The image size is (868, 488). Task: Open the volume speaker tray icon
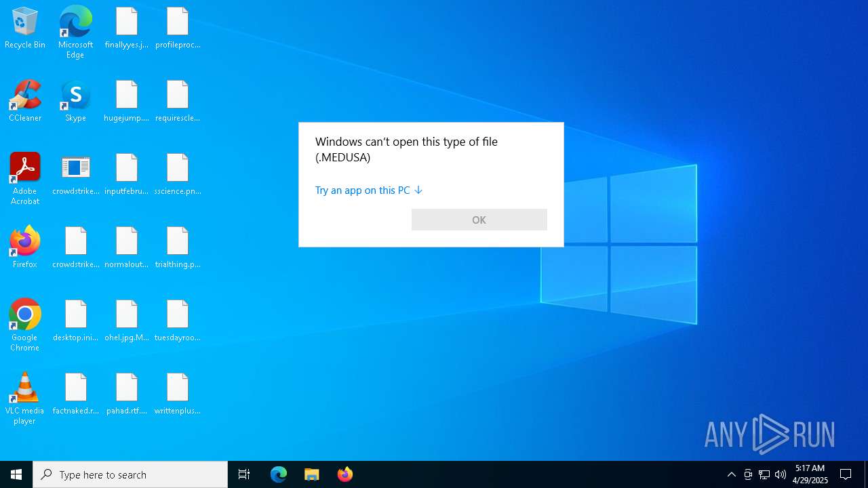(781, 474)
